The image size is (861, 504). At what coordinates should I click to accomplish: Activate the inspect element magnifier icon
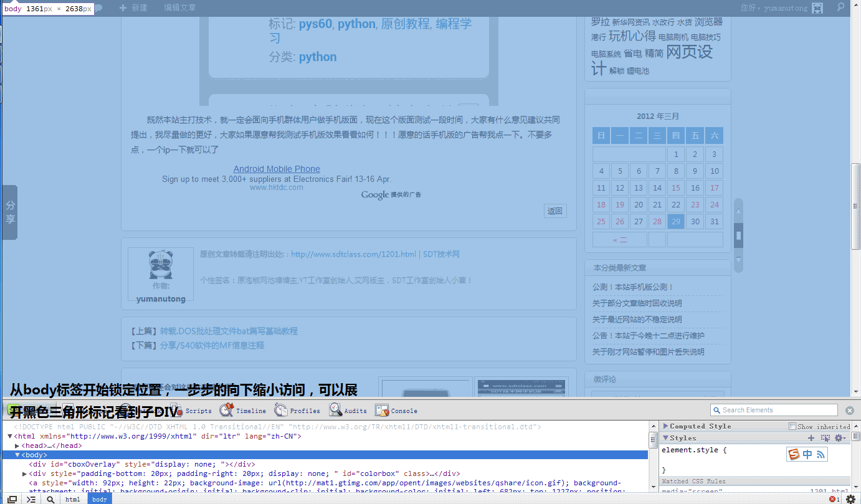pos(50,499)
